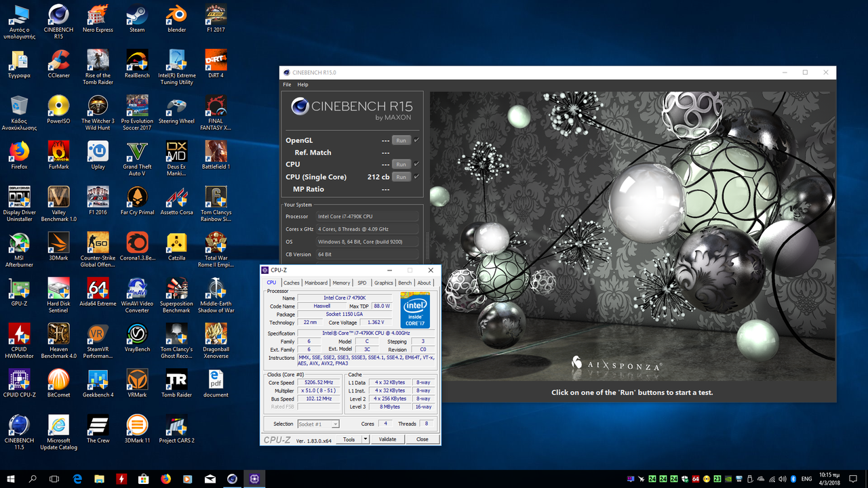Open the Help menu in Cinebench

[303, 85]
